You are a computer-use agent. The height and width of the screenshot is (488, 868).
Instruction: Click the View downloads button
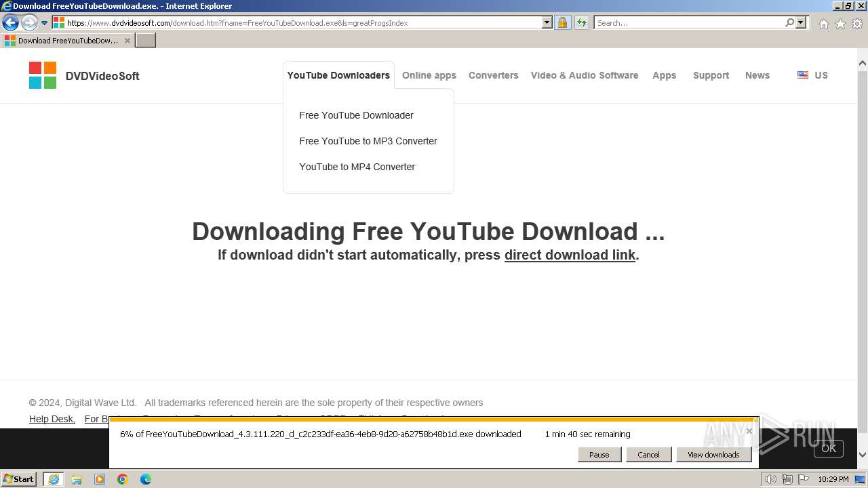[713, 455]
